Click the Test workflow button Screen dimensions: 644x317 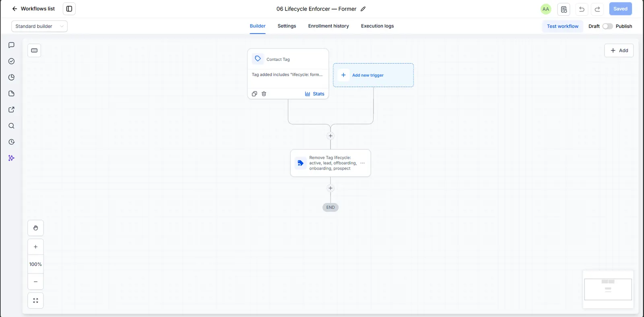pyautogui.click(x=562, y=26)
